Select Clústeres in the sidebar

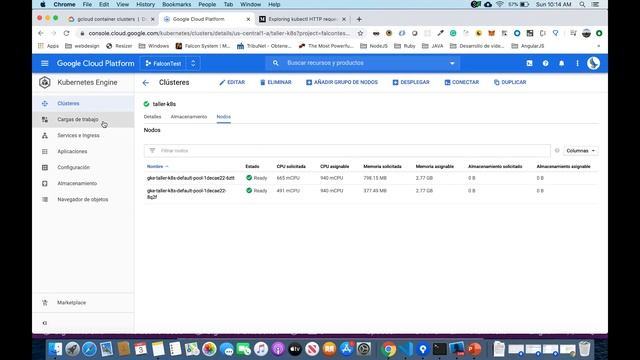[83, 104]
